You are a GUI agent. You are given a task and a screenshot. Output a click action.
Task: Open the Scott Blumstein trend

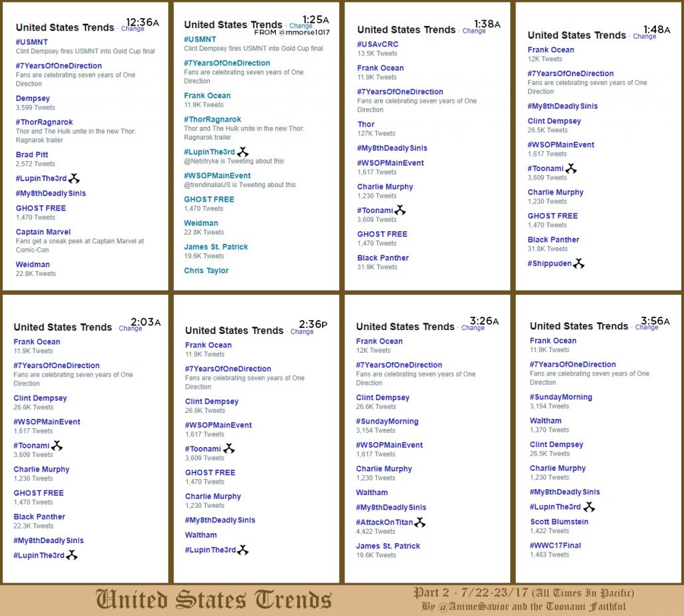coord(559,522)
